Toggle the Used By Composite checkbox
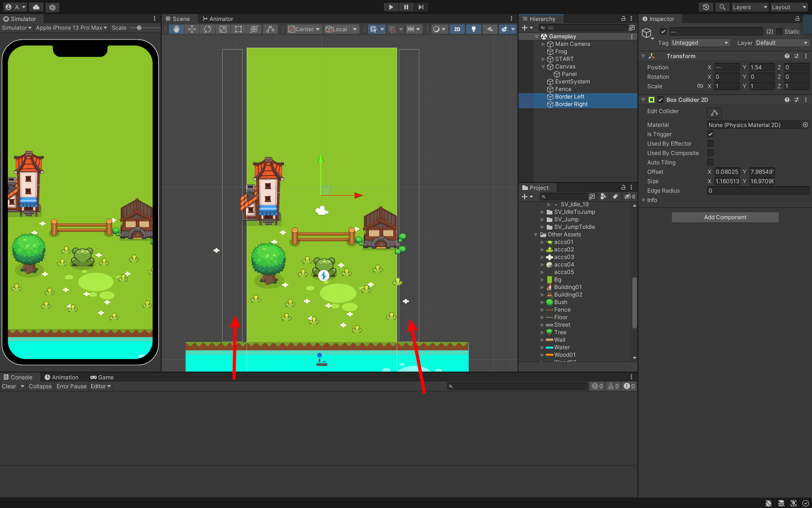 (x=710, y=153)
